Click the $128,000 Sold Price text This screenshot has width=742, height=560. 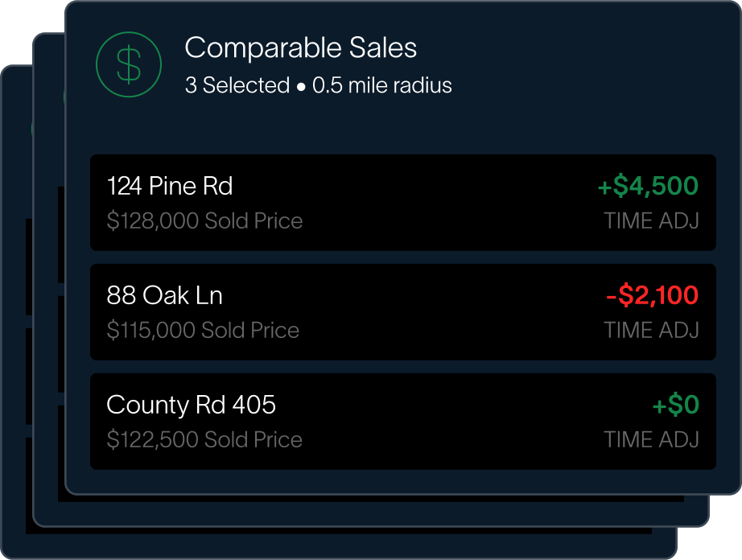point(204,221)
